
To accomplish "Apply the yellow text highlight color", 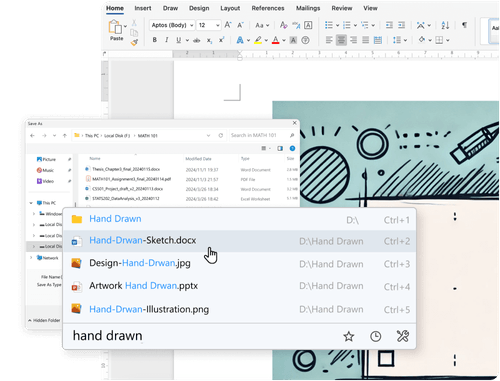I will [258, 40].
